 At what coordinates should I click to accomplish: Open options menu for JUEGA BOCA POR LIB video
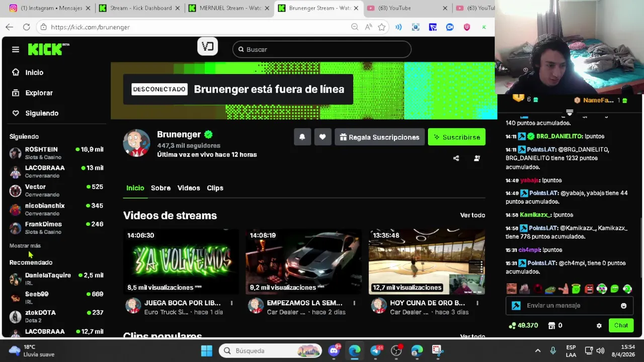(231, 303)
